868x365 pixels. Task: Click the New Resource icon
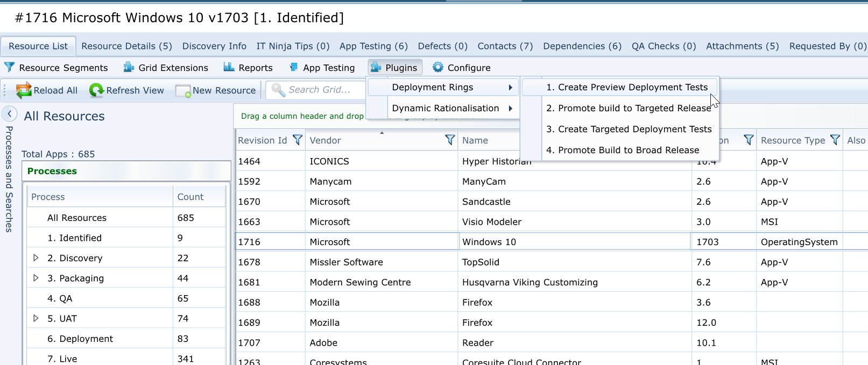point(184,91)
